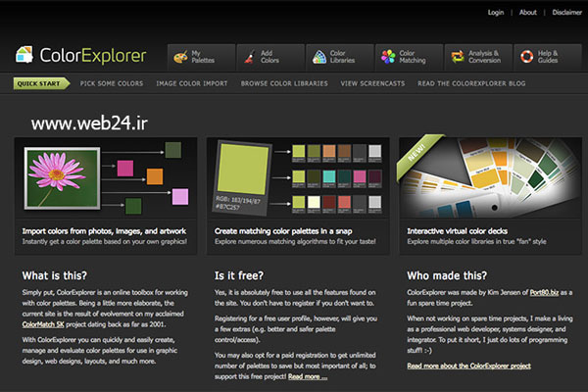Click the turquoise swatch in the matching palettes
Viewport: 588px width, 392px height.
pos(329,176)
